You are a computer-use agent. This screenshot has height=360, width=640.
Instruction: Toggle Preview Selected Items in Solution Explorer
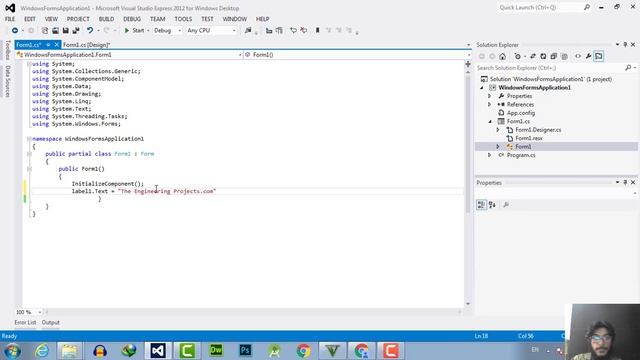click(599, 56)
